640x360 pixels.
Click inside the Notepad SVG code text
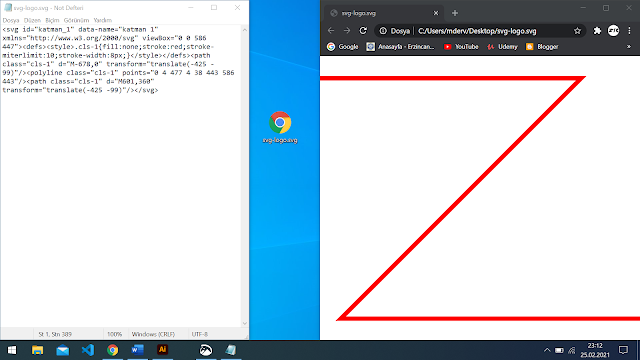coord(118,60)
